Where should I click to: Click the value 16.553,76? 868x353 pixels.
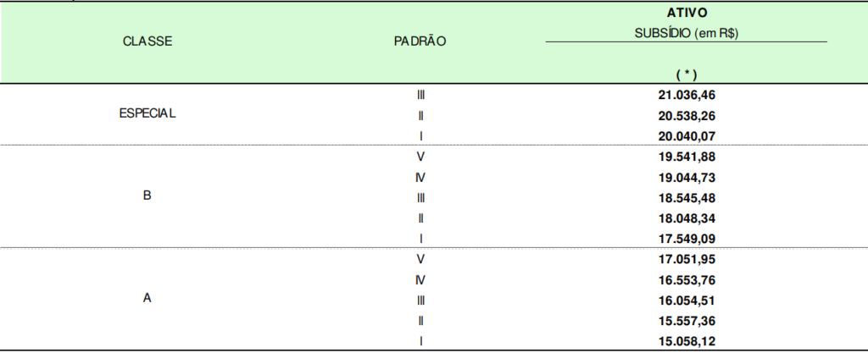687,281
